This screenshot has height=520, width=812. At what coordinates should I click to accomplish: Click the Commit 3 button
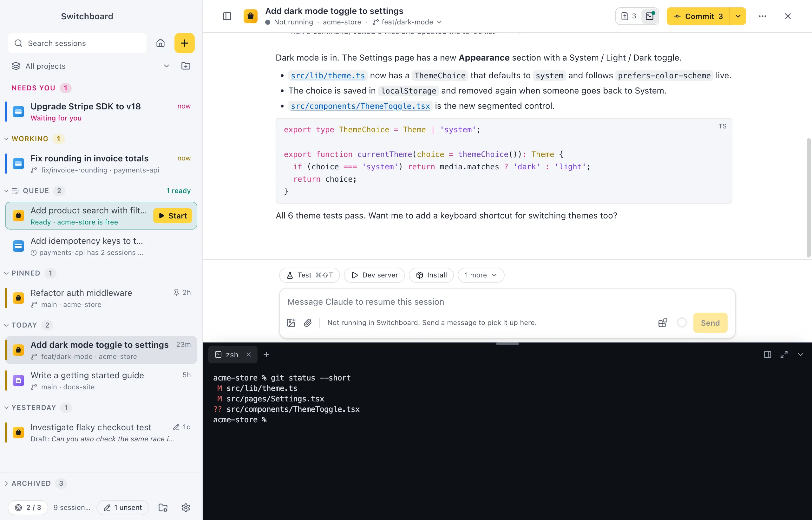click(698, 16)
